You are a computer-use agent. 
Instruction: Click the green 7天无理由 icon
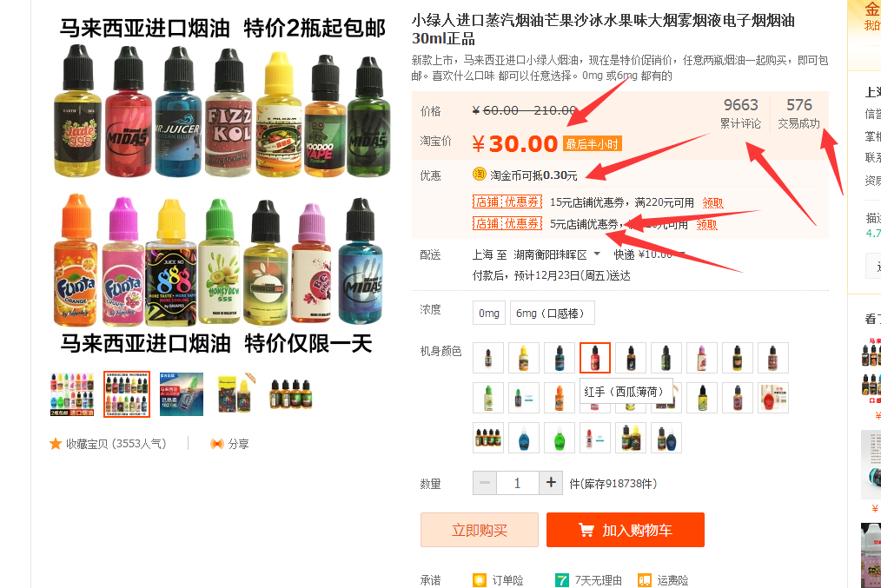point(561,580)
